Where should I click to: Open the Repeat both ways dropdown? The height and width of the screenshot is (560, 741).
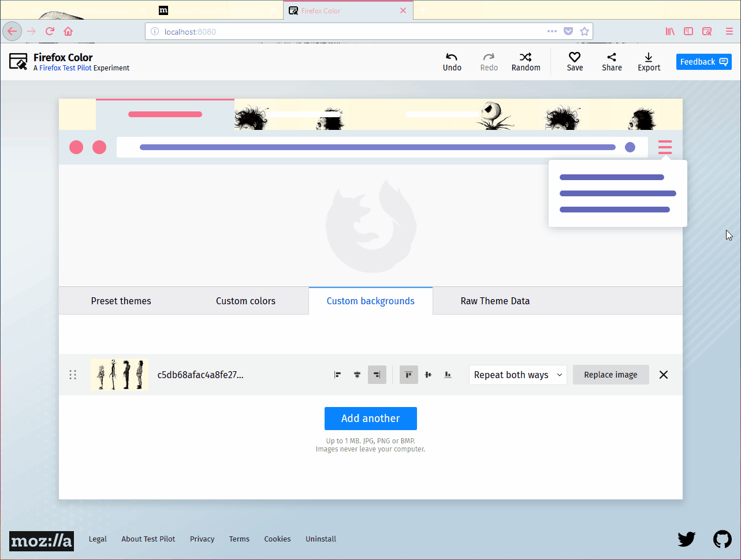pos(518,375)
